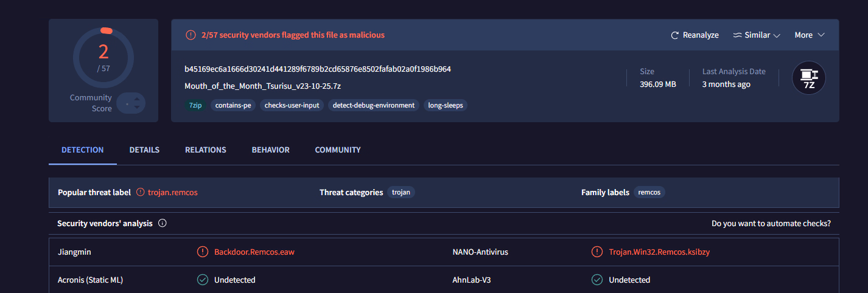This screenshot has height=293, width=868.
Task: Open the More dropdown menu
Action: (810, 35)
